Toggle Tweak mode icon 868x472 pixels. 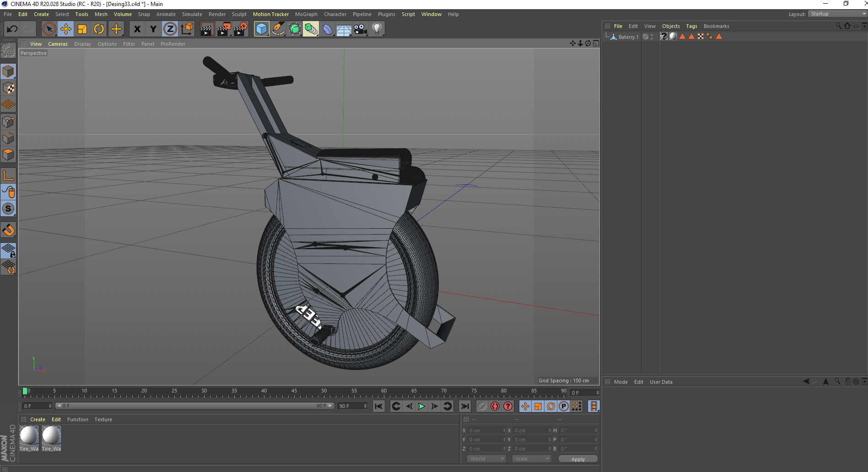8,192
